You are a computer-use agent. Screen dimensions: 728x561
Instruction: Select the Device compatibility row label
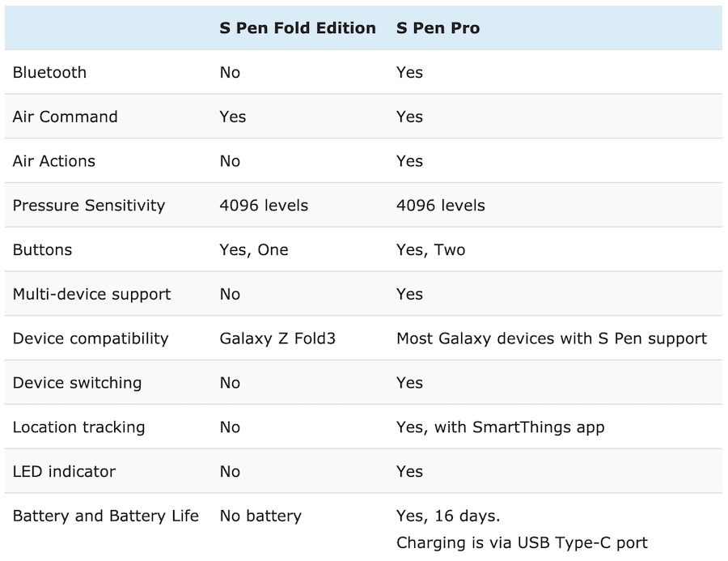91,338
